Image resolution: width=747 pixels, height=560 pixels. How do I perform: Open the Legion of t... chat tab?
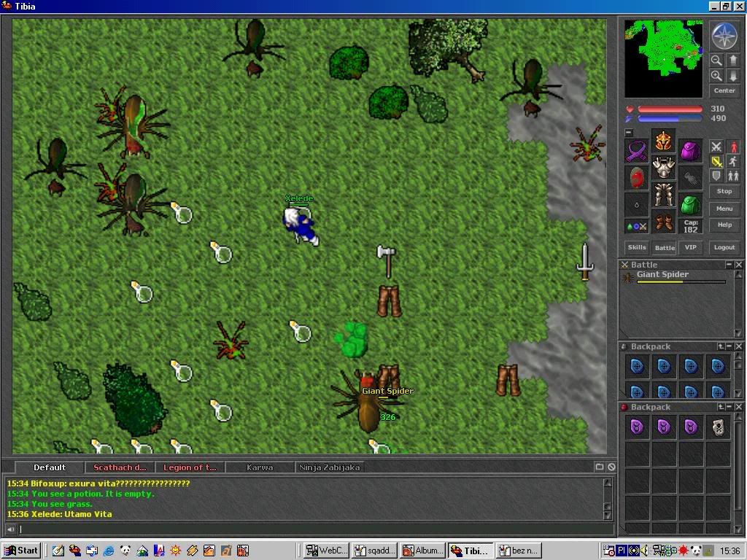[x=190, y=467]
